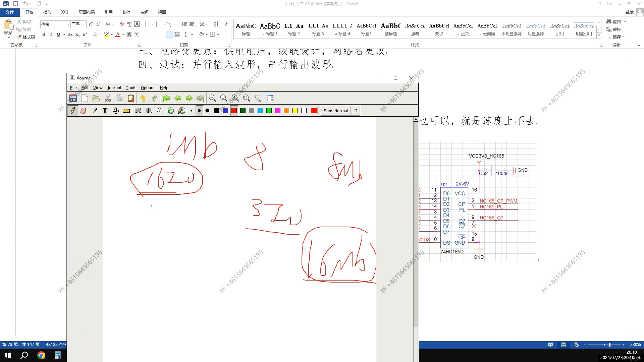The height and width of the screenshot is (362, 644).
Task: Click 登录 sign-in link
Action: coord(629,12)
